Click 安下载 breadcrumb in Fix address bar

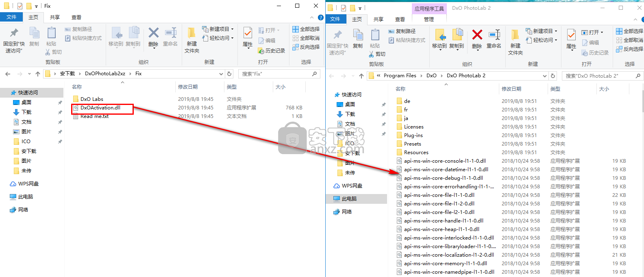coord(67,74)
